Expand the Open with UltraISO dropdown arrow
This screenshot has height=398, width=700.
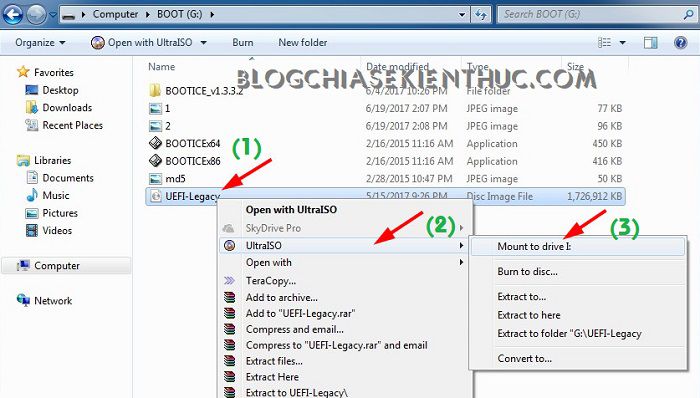(204, 43)
